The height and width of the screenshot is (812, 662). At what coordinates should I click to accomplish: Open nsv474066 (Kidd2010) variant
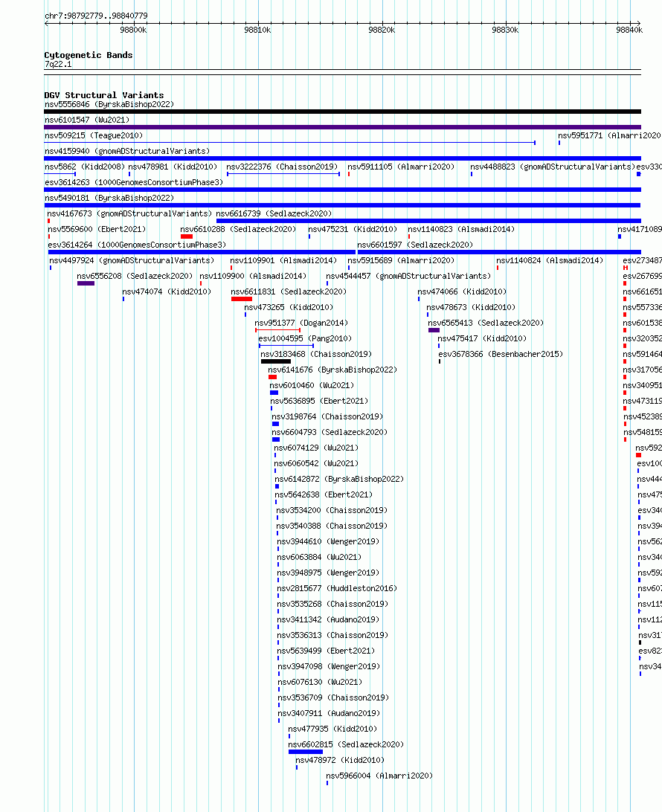[462, 291]
